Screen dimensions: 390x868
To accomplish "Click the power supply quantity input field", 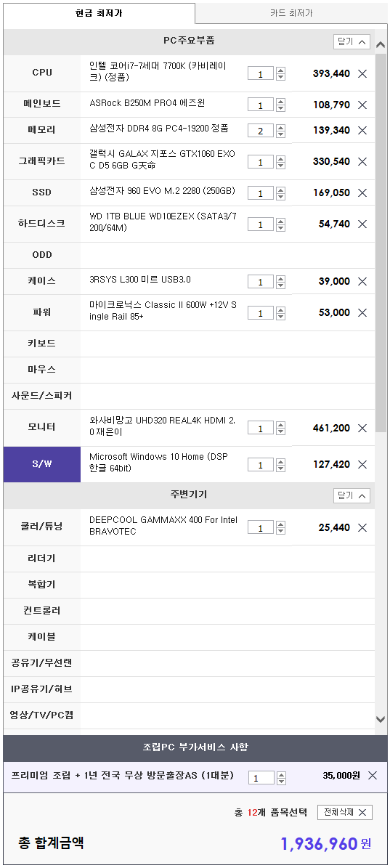I will pos(261,313).
